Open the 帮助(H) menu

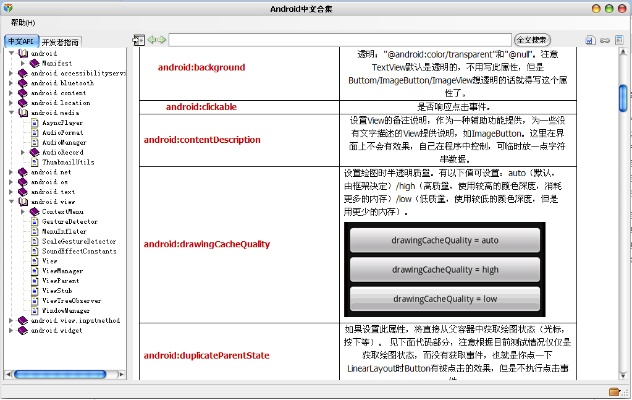[x=22, y=22]
